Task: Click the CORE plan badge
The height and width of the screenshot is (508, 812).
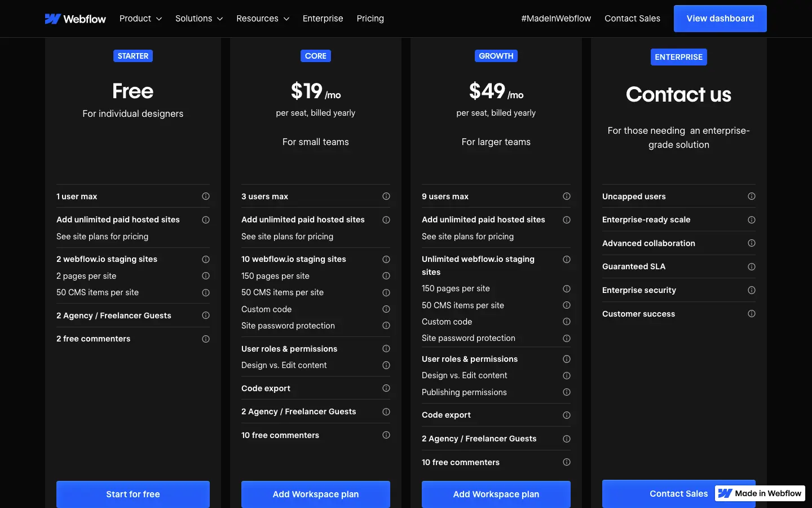Action: point(316,56)
